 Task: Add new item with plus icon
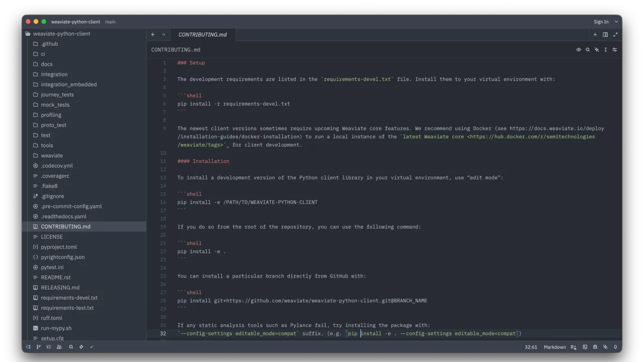(595, 35)
